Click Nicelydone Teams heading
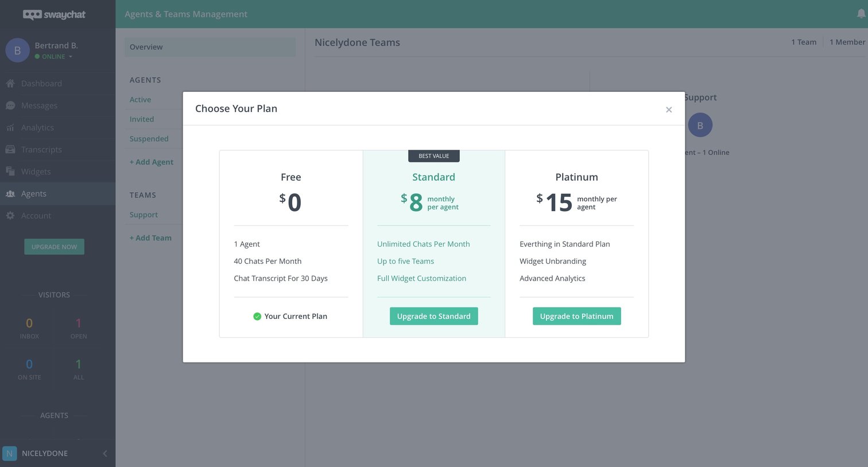The width and height of the screenshot is (868, 467). [358, 42]
